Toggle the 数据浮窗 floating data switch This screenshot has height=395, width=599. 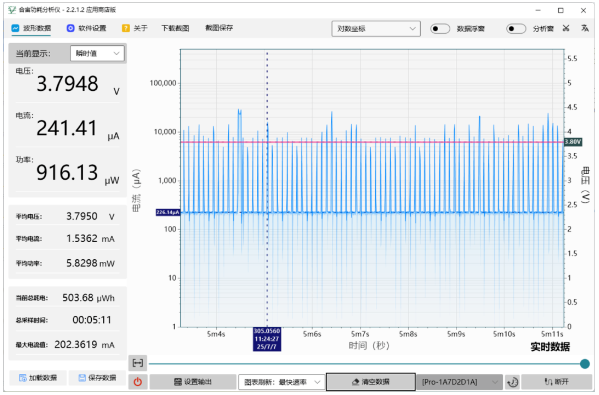tap(440, 29)
